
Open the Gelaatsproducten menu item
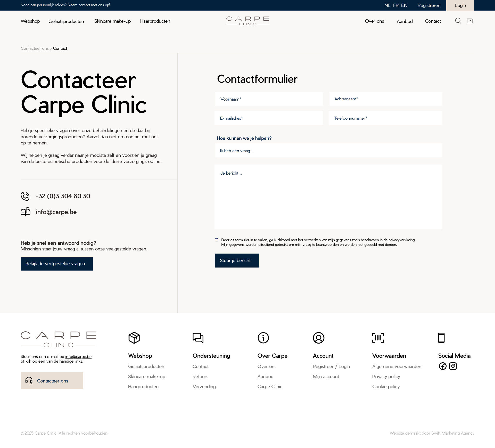point(66,21)
